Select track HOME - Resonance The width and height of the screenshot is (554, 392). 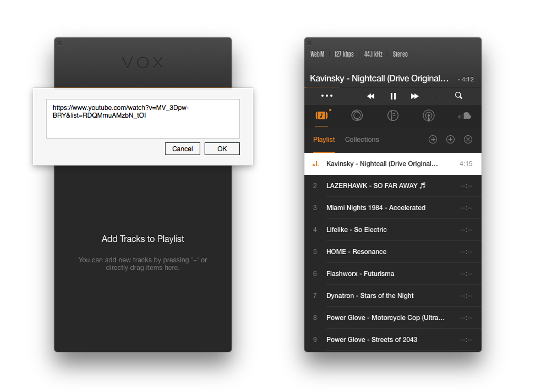coord(393,252)
